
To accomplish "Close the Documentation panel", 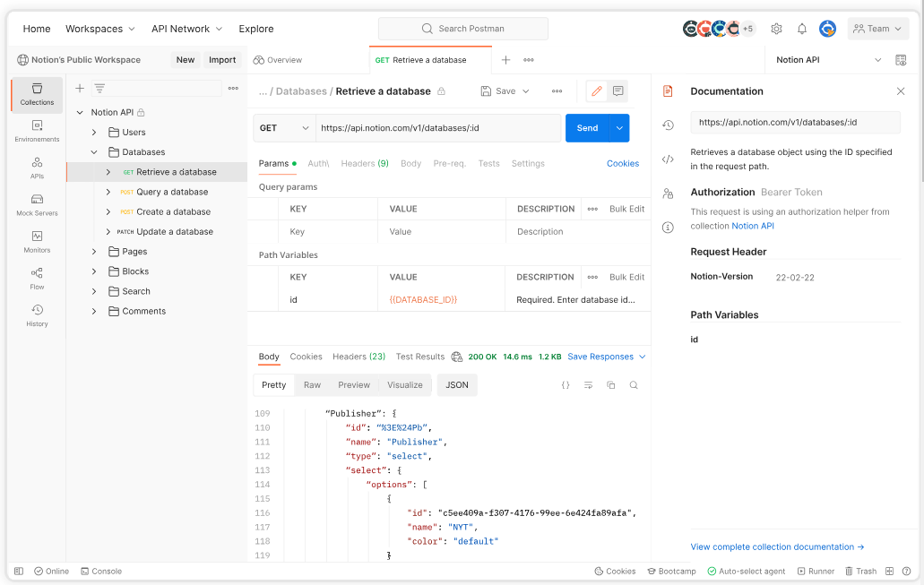I will [x=901, y=91].
